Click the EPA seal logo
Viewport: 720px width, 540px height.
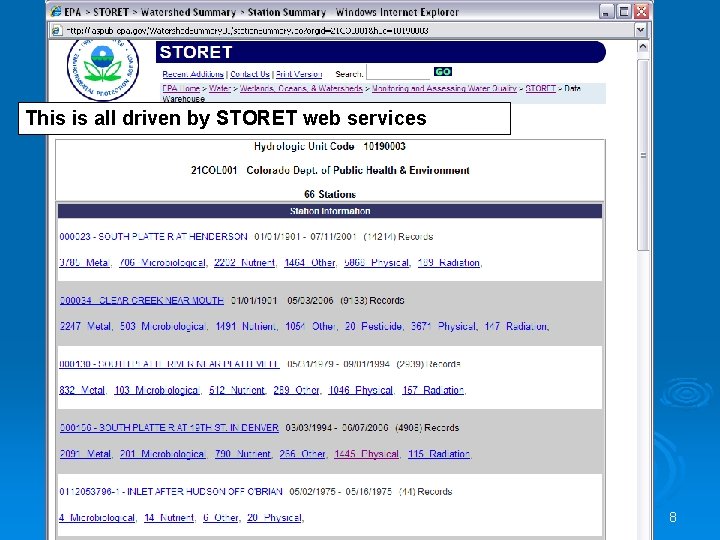point(103,70)
